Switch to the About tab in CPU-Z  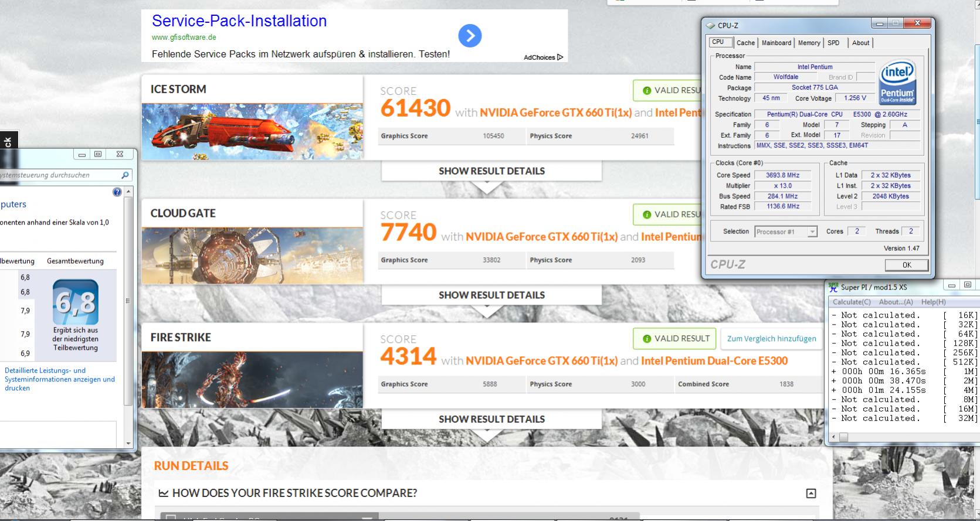coord(860,43)
